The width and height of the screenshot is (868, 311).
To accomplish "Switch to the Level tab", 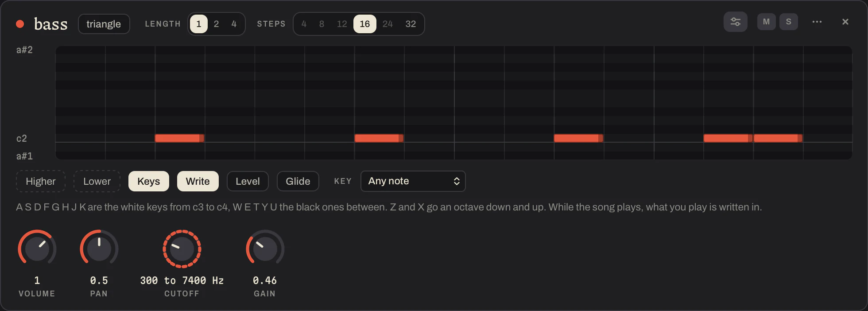I will [x=248, y=181].
